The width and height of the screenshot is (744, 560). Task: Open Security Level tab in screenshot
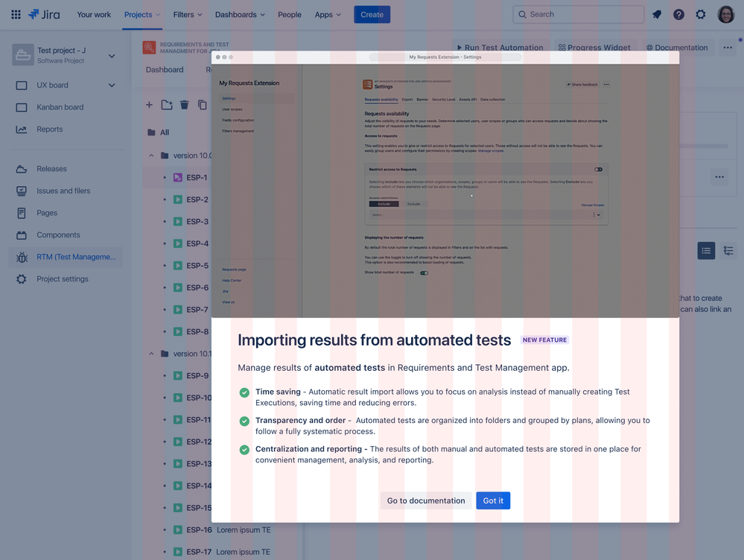click(x=443, y=100)
